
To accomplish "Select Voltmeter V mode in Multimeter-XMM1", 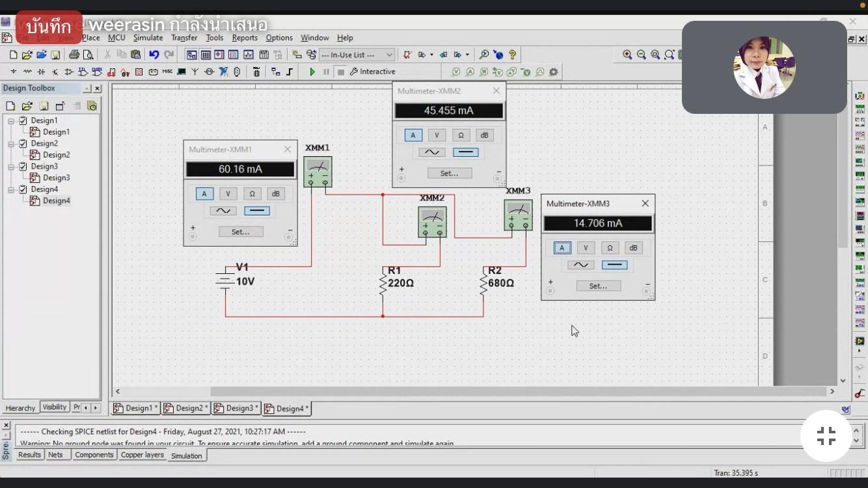I will click(228, 194).
